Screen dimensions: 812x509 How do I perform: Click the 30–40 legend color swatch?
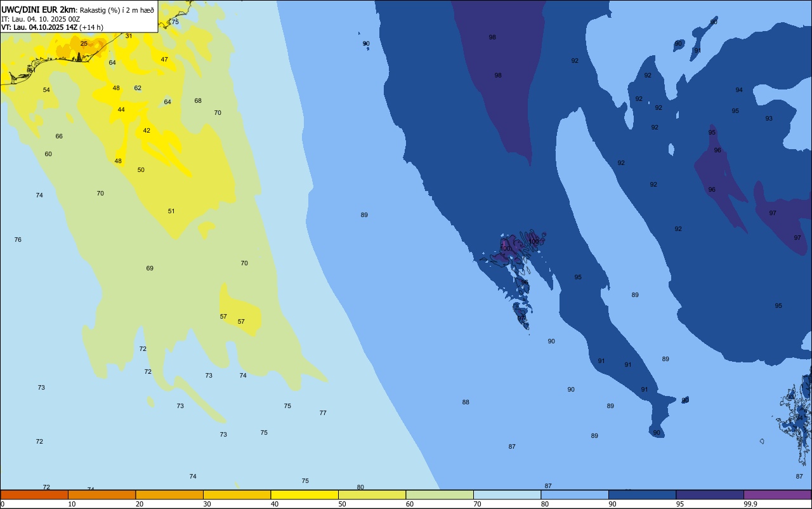237,494
